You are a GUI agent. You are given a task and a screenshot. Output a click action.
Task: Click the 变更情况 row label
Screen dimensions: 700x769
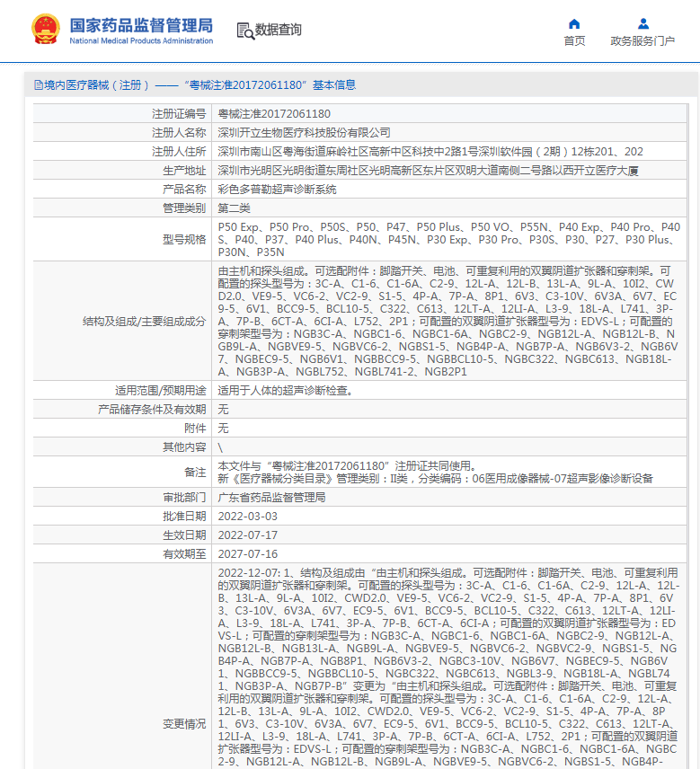[183, 723]
